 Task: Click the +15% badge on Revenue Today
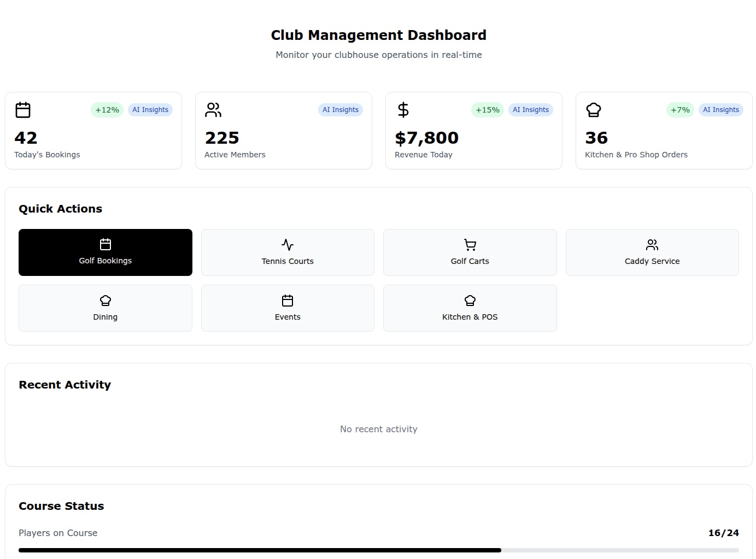click(487, 109)
